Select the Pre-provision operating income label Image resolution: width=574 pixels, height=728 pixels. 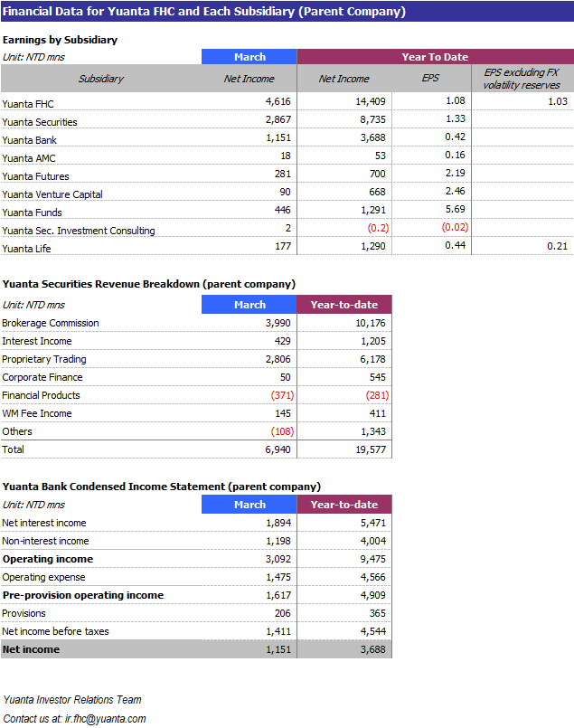[83, 595]
